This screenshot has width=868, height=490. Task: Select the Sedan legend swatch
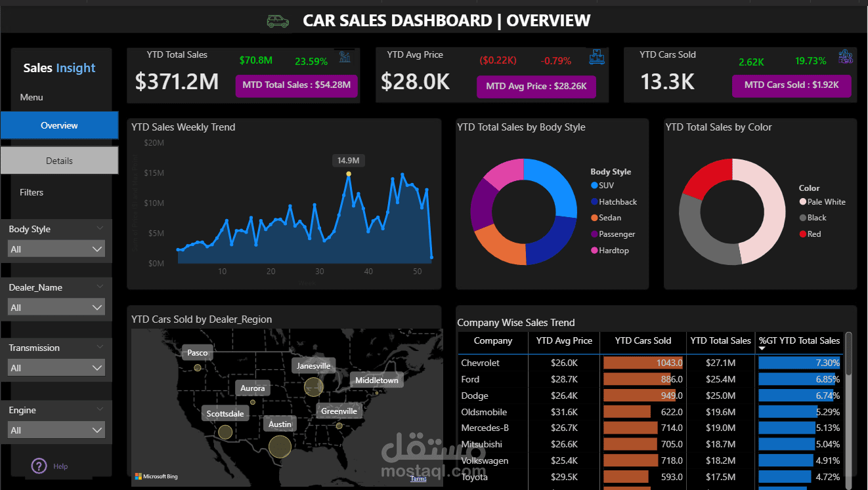coord(594,218)
